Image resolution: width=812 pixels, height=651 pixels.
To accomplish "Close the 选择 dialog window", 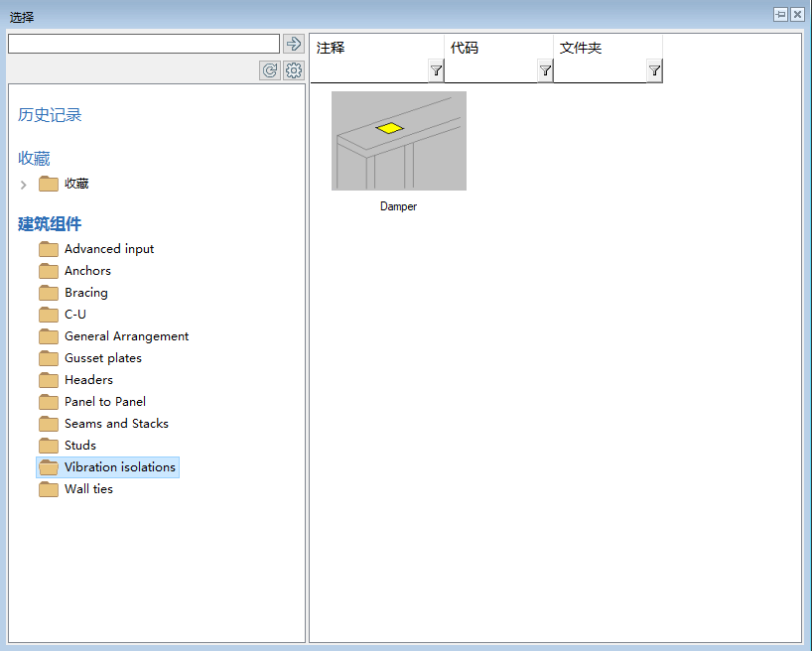I will [x=797, y=15].
